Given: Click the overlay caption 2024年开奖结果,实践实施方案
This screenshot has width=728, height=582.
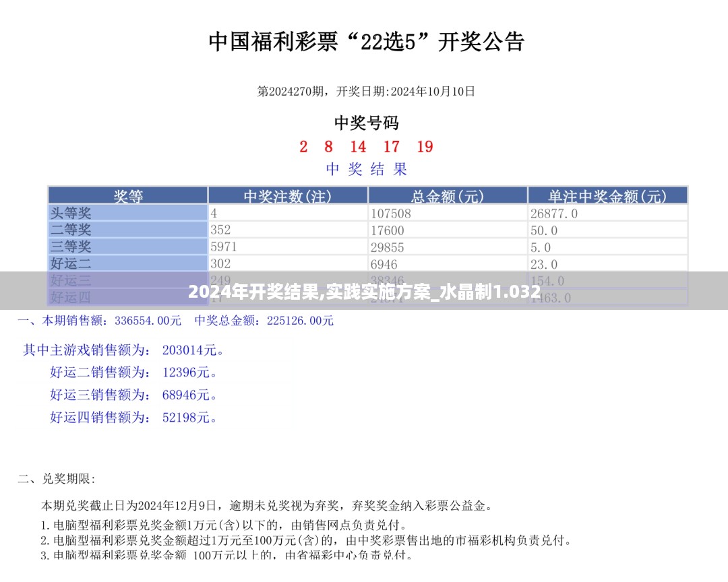Looking at the screenshot, I should click(364, 292).
